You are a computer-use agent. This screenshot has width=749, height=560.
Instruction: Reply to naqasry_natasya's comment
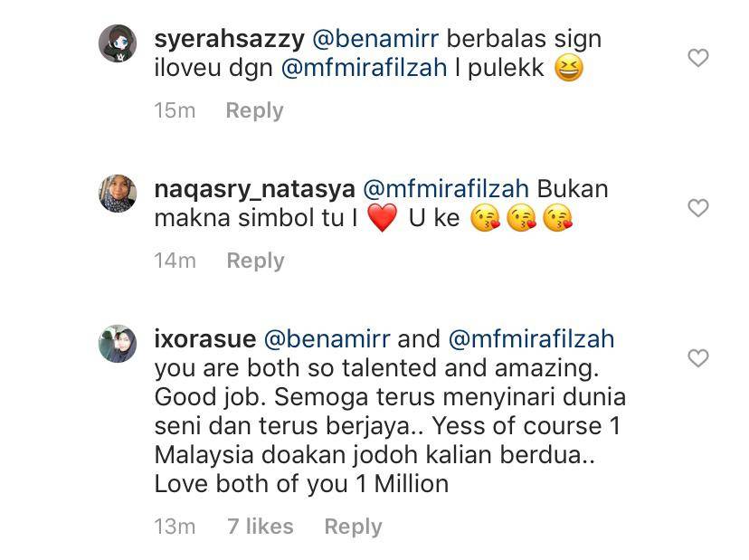[x=256, y=261]
